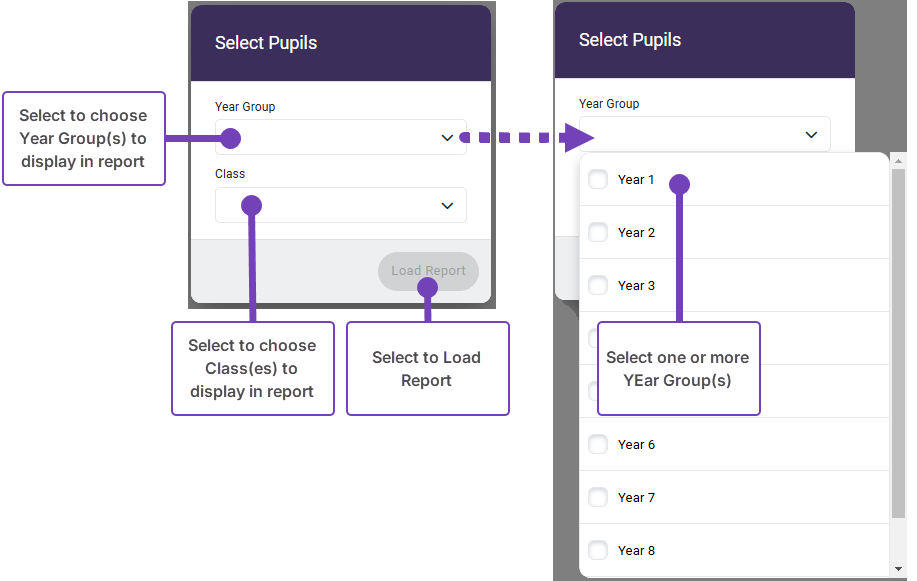This screenshot has width=917, height=581.
Task: Click the Select Pupils title bar on the right
Action: tap(704, 40)
